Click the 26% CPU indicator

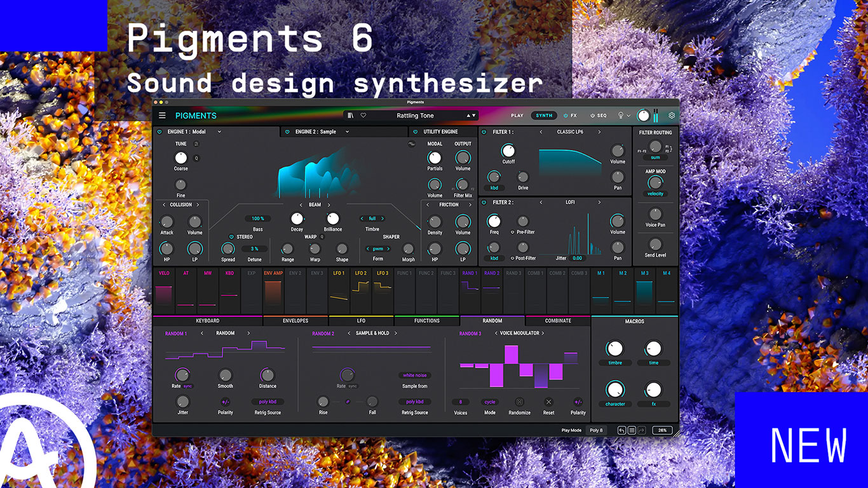662,430
